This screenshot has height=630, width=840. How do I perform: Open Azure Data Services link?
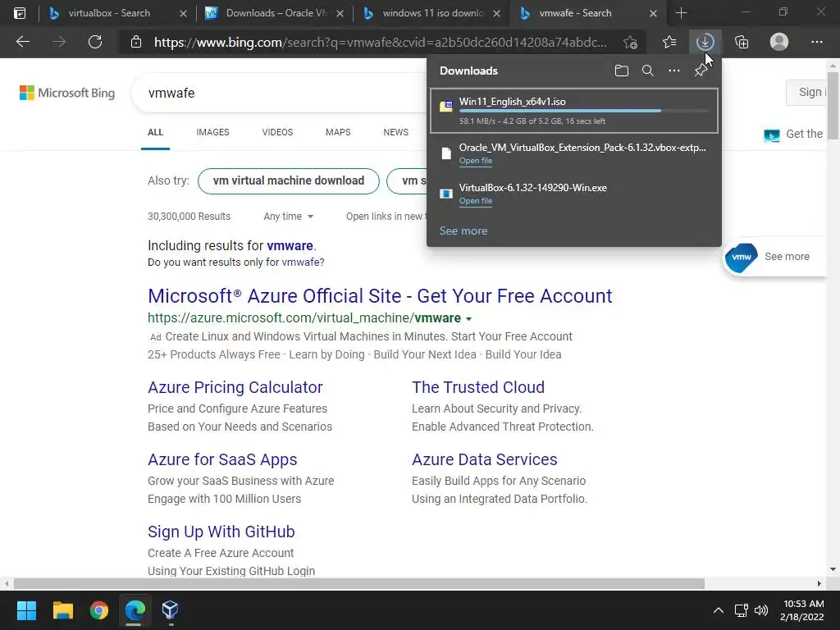pyautogui.click(x=484, y=459)
